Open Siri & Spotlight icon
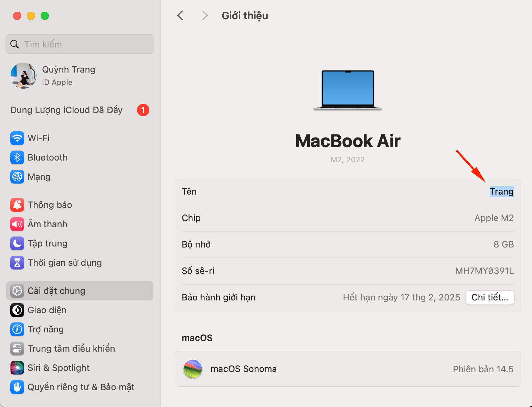 pyautogui.click(x=17, y=368)
